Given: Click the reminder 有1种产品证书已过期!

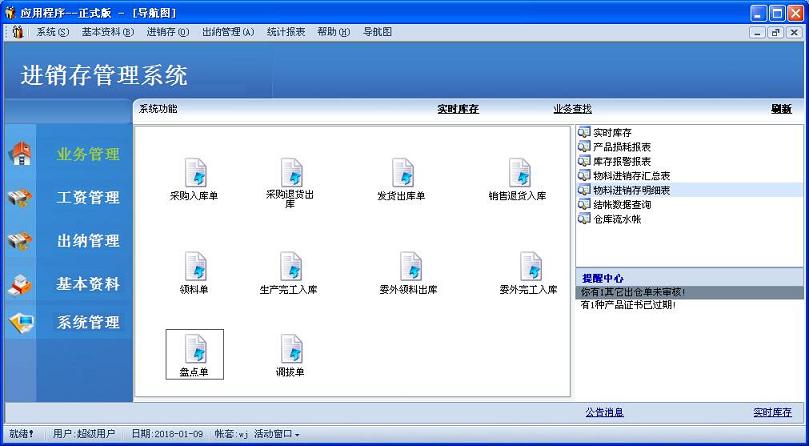Looking at the screenshot, I should 628,305.
